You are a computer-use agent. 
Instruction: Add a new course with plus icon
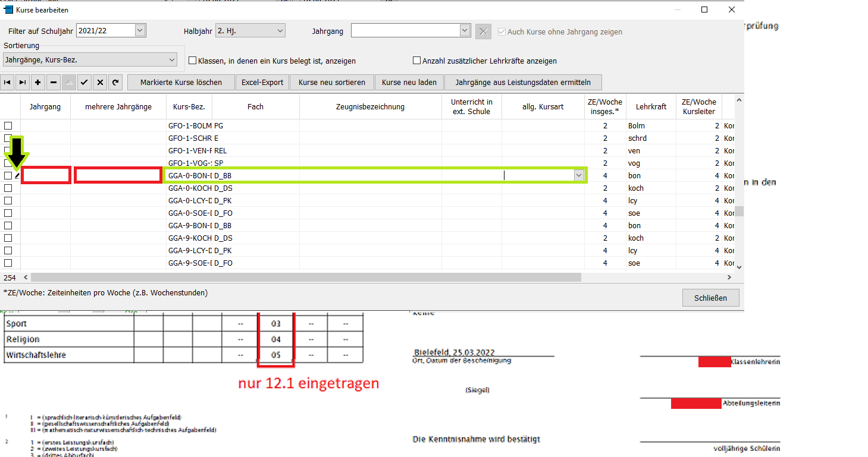pos(38,83)
